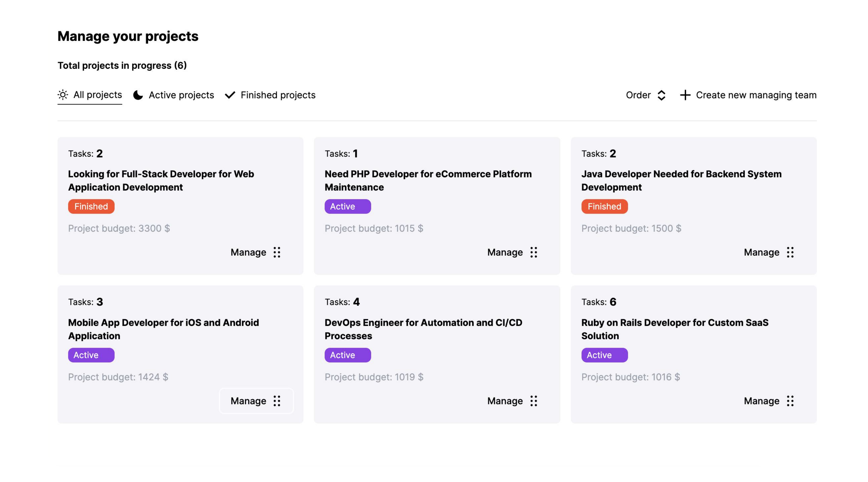Click 'Project budget: 3300 $' text
This screenshot has height=482, width=868.
(x=119, y=228)
